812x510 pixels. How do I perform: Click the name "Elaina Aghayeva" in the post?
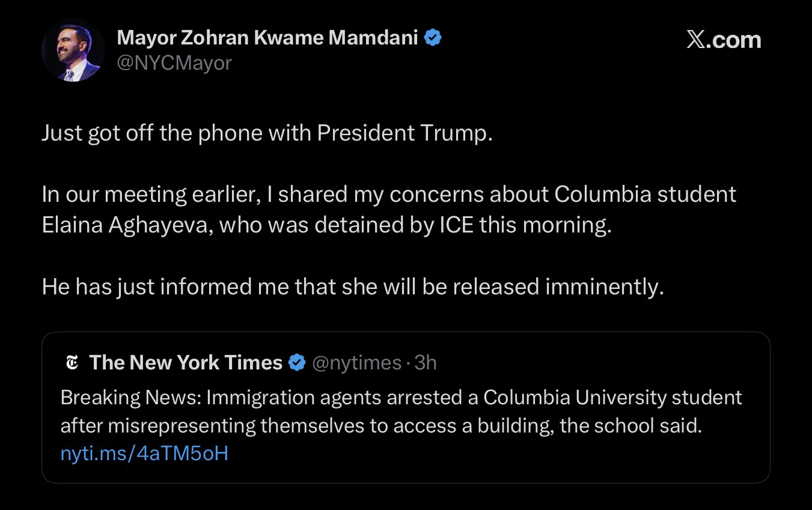(127, 225)
